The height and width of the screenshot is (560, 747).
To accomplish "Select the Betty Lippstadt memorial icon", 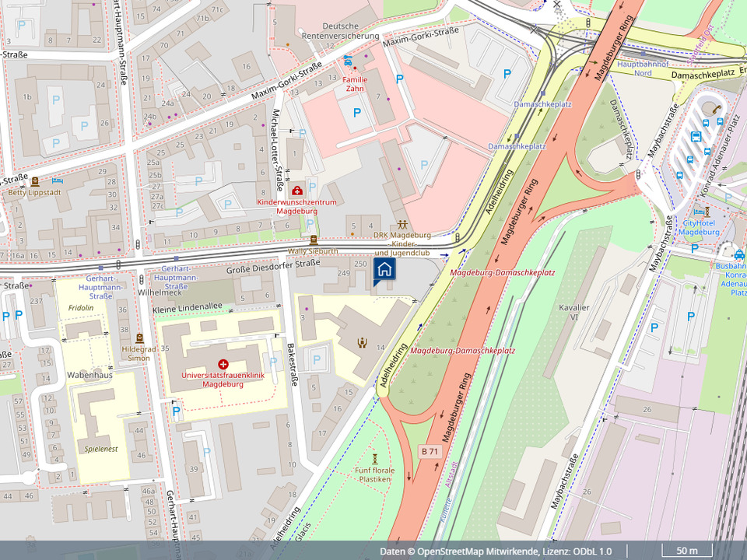I will tap(34, 181).
